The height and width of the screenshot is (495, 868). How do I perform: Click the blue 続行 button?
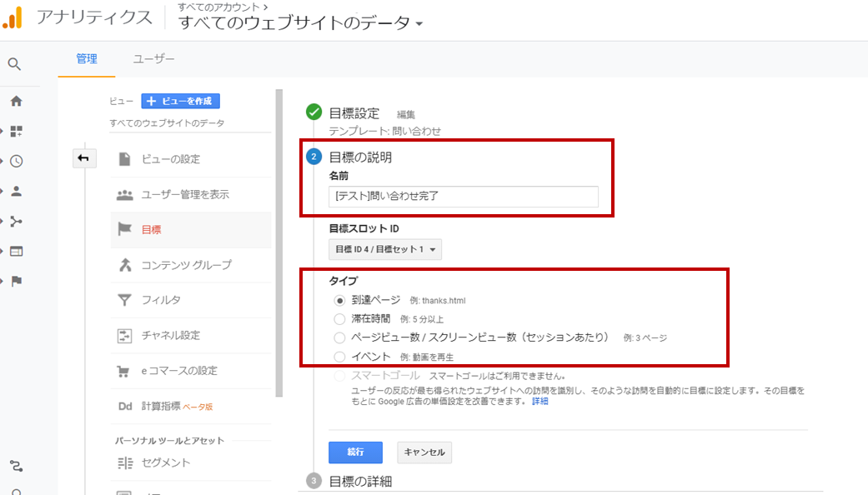pyautogui.click(x=355, y=452)
